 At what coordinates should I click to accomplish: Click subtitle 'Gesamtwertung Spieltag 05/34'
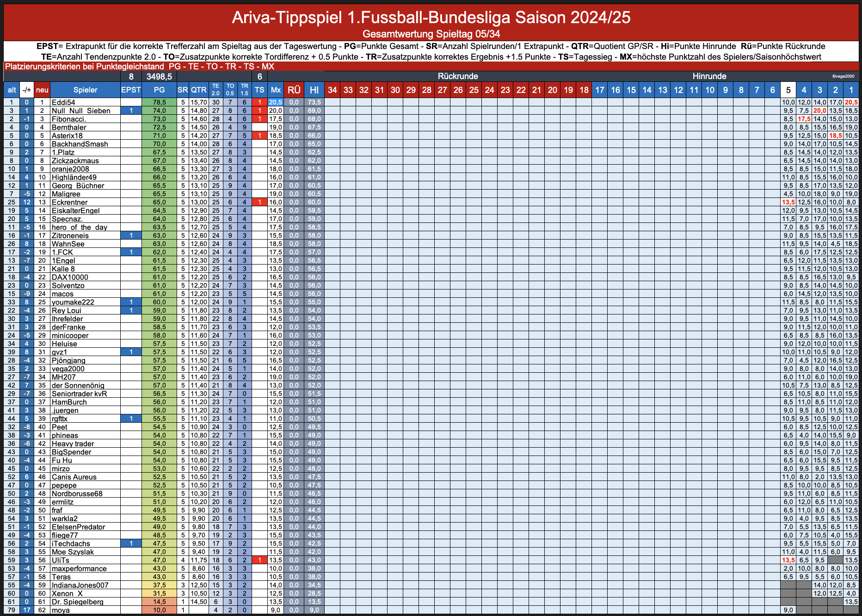click(431, 34)
